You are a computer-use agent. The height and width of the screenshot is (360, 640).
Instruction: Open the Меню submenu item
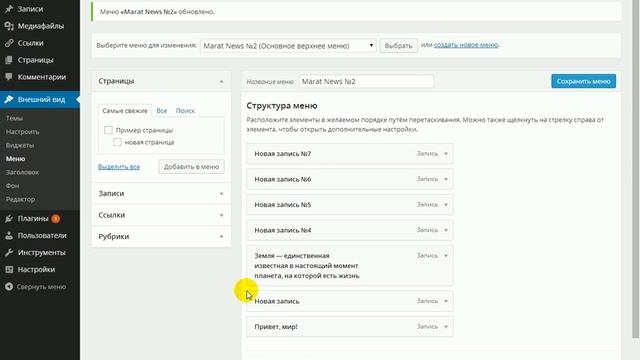click(16, 158)
